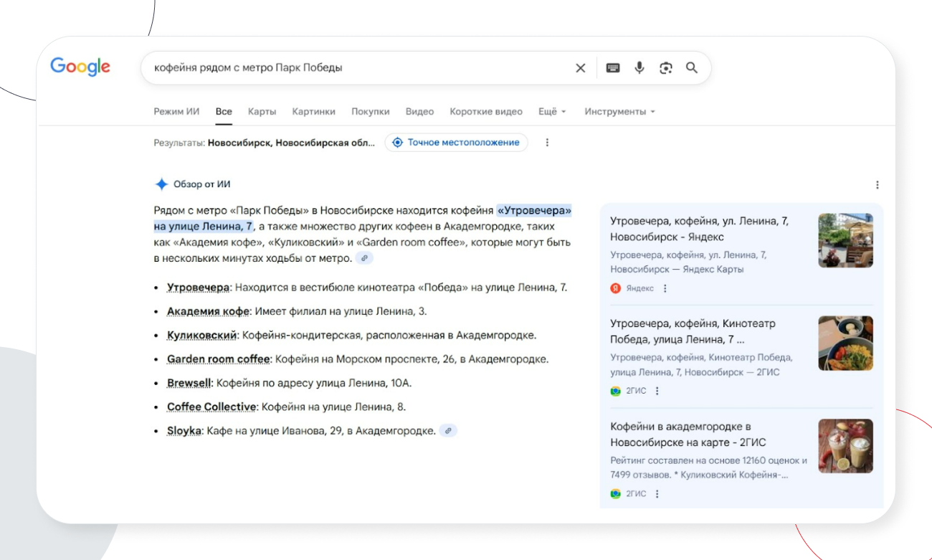The height and width of the screenshot is (560, 932).
Task: Open AI overview three-dot options menu
Action: click(877, 185)
